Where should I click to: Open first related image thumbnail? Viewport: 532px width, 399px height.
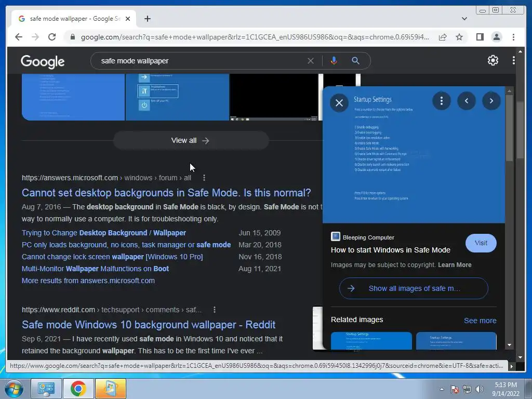pyautogui.click(x=371, y=341)
